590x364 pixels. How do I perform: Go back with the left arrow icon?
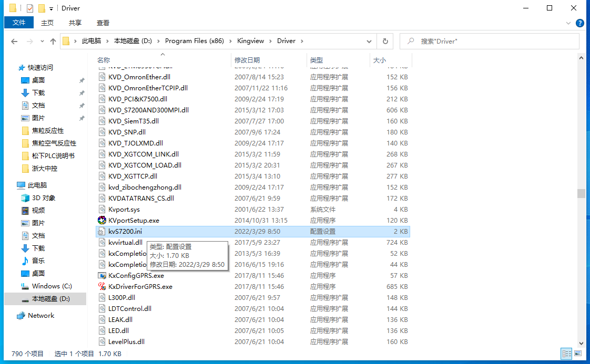(14, 41)
